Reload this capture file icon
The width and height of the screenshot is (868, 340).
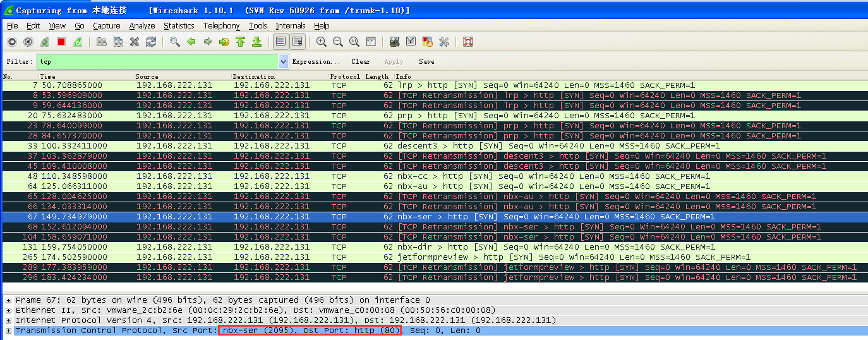pos(151,42)
